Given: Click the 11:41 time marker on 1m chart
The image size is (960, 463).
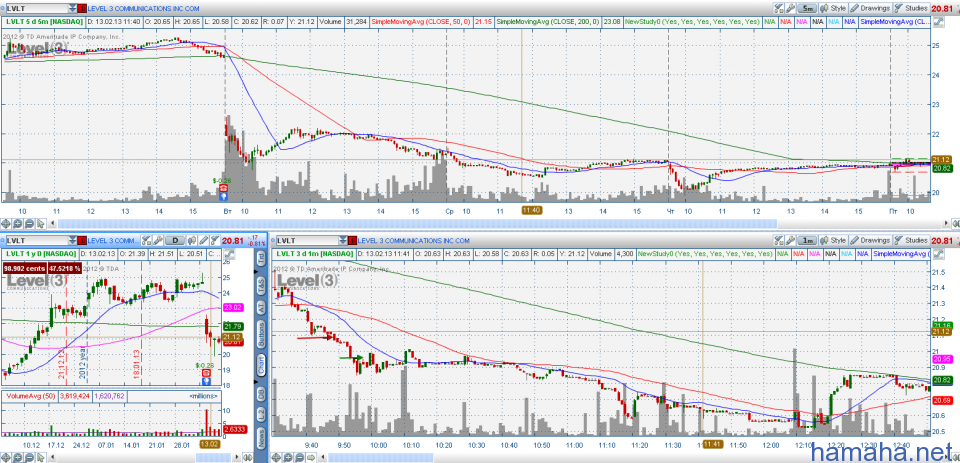Looking at the screenshot, I should click(711, 443).
